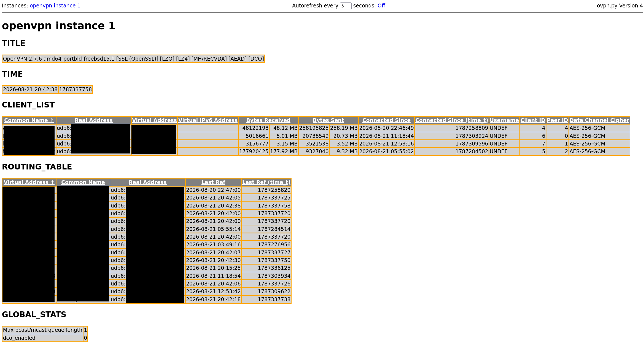Sort by Peer ID column
Screen dimensions: 644x345
click(557, 120)
